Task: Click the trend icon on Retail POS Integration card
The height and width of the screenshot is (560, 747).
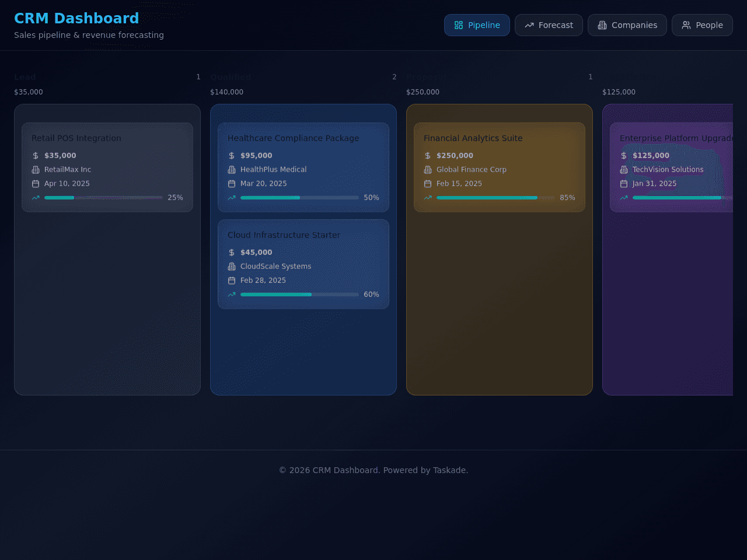Action: point(36,198)
